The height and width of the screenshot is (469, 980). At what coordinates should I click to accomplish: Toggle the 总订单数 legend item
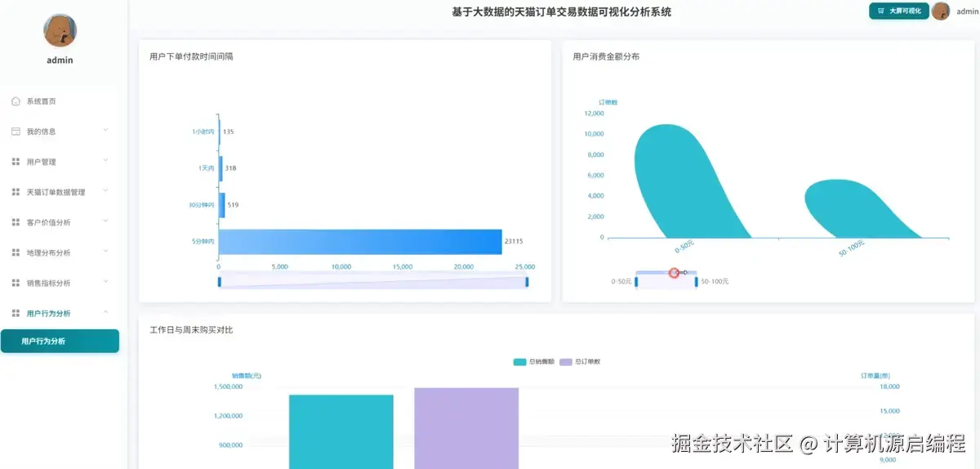coord(580,361)
